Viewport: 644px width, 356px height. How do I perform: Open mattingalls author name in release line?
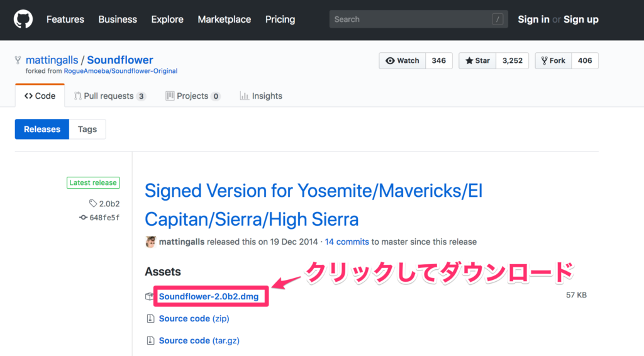(182, 242)
